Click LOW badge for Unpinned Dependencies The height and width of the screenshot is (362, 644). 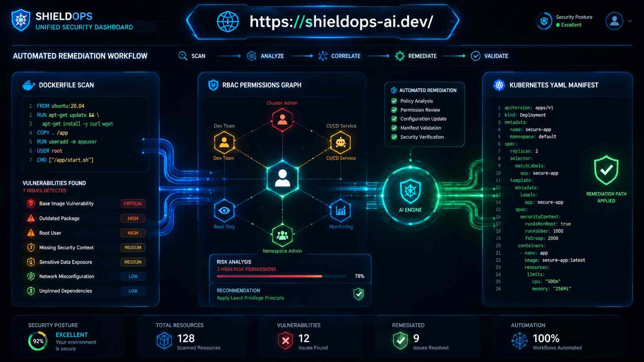pyautogui.click(x=133, y=291)
